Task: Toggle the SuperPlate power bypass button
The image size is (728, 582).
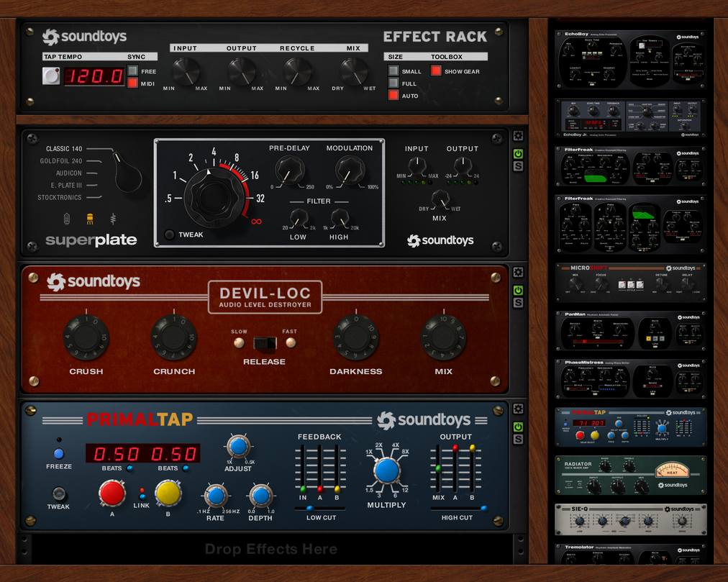Action: [x=518, y=154]
